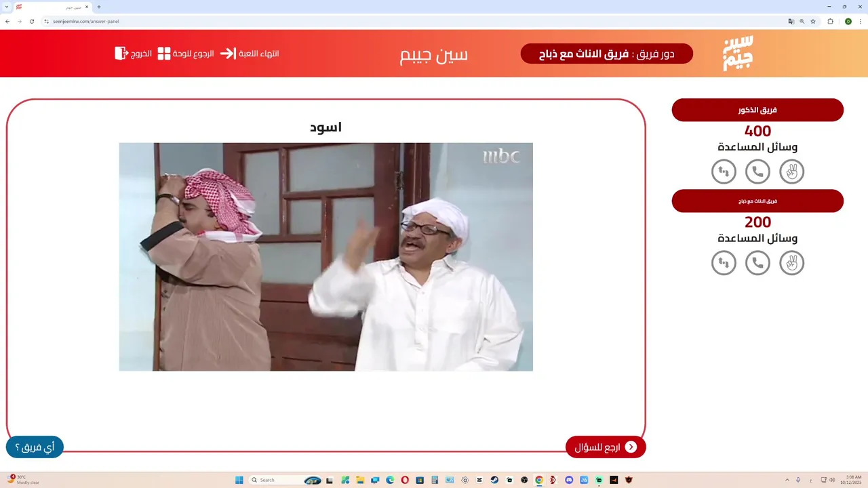Use the two-fingers lifeline for فريق الذكور
This screenshot has width=868, height=488.
click(791, 171)
